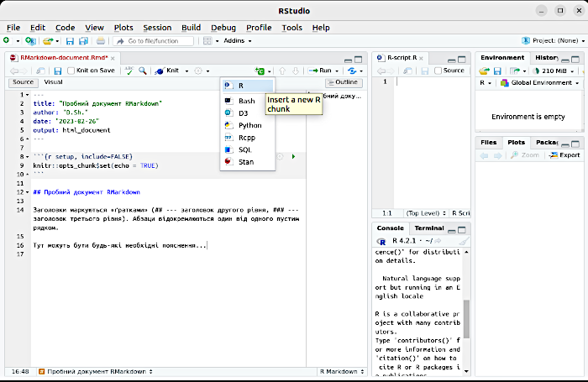Pick Rcpp chunk option

click(248, 138)
